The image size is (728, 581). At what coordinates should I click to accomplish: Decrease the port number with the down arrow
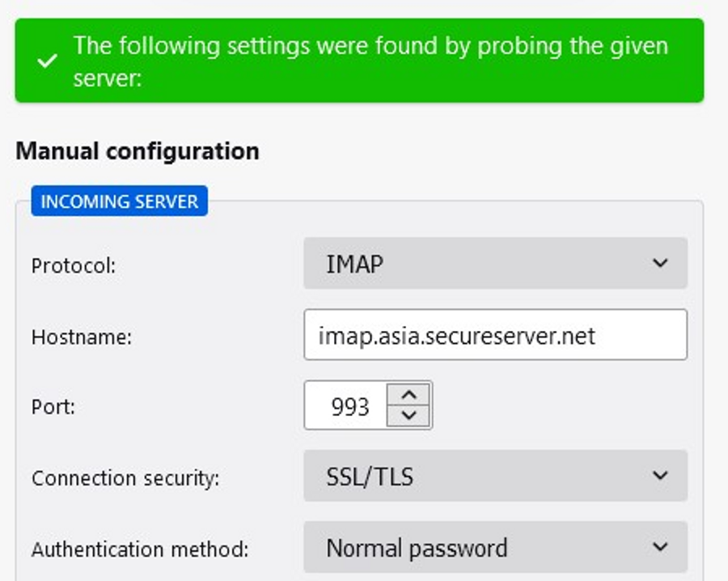coord(410,416)
